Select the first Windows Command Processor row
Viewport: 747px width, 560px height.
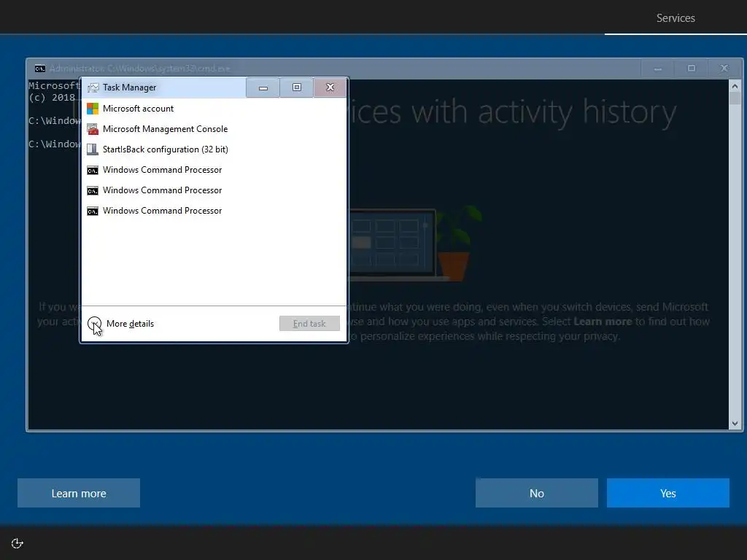pos(214,170)
